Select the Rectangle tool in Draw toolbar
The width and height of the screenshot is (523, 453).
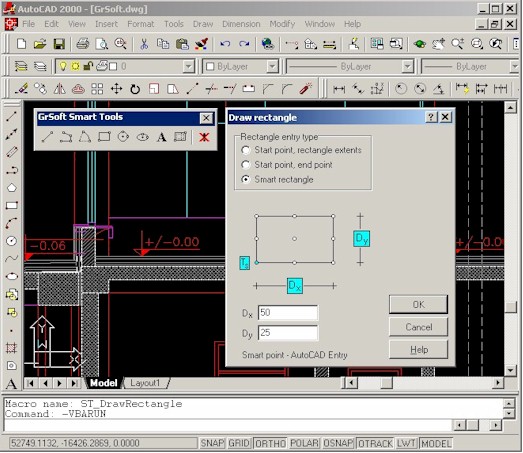pos(12,205)
